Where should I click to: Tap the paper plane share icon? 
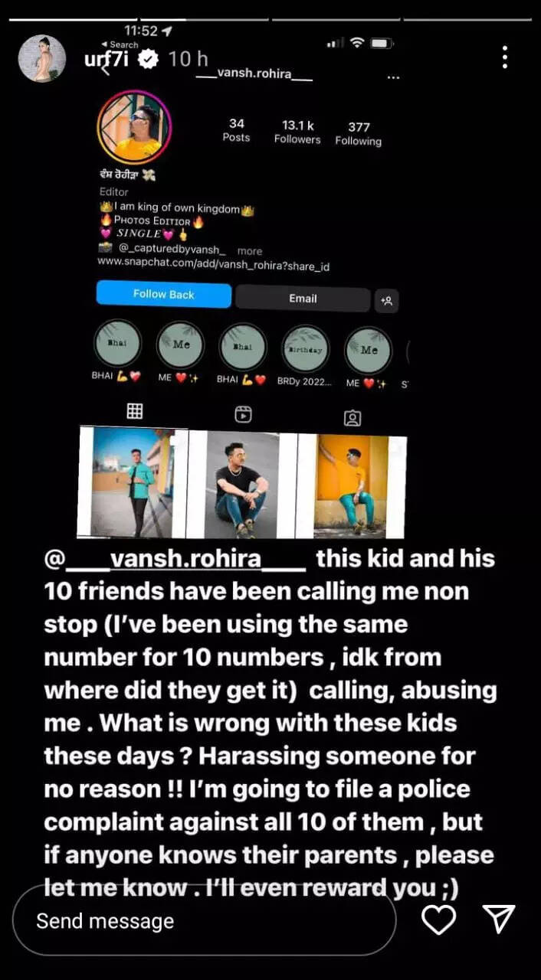(x=498, y=919)
